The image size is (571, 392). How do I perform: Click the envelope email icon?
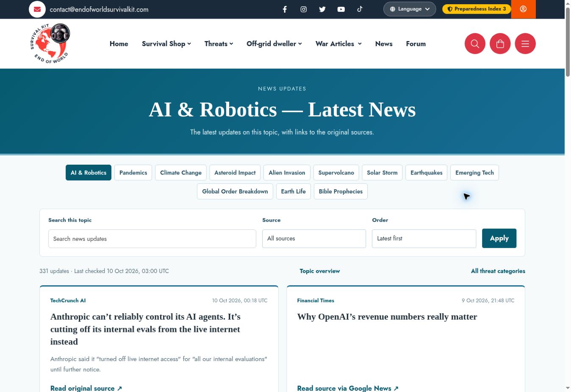37,9
